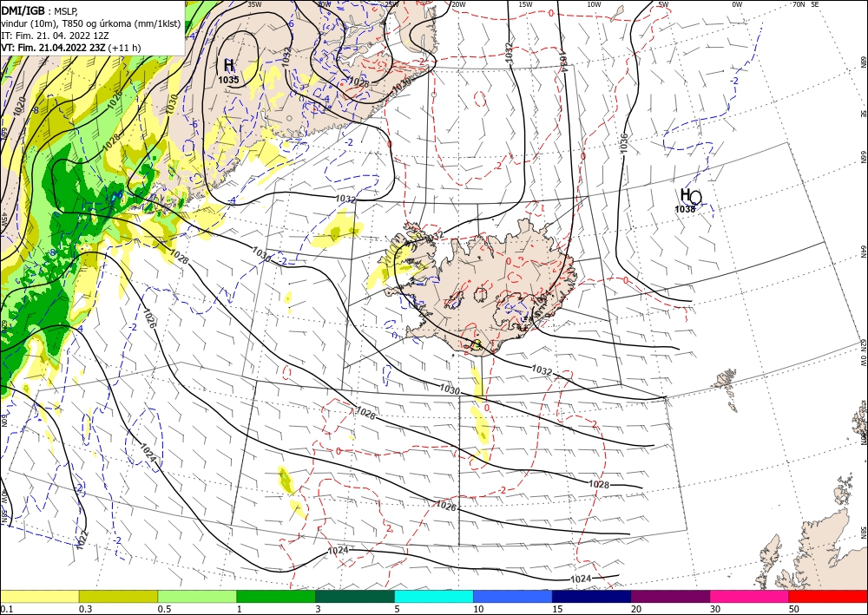This screenshot has height=615, width=868.
Task: Click the '5W' longitude label
Action: click(663, 4)
